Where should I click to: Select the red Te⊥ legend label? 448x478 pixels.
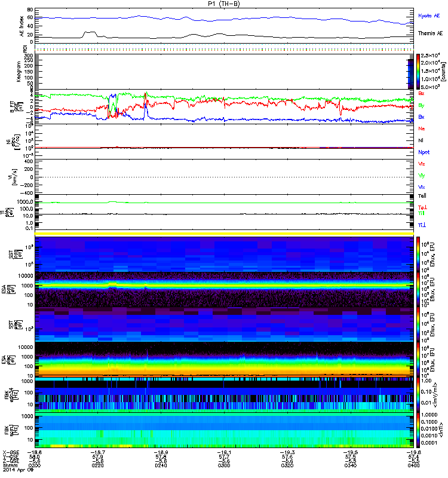[422, 207]
